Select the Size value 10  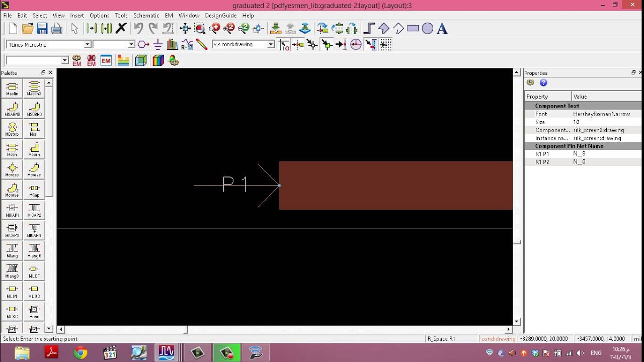pos(576,122)
